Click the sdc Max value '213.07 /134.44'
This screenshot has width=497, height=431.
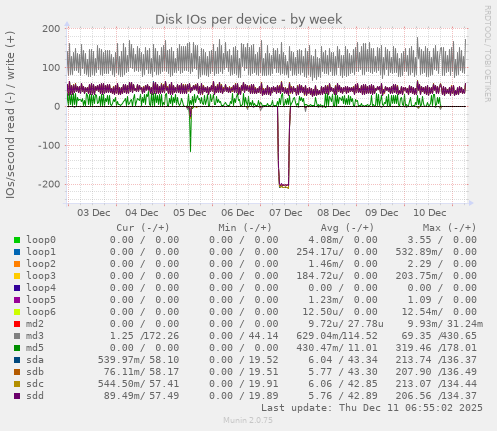pos(436,384)
